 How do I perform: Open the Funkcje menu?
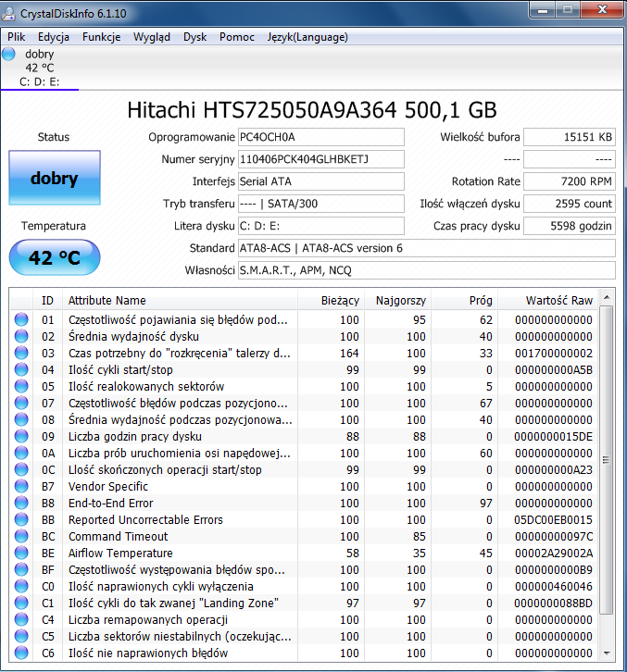click(101, 37)
